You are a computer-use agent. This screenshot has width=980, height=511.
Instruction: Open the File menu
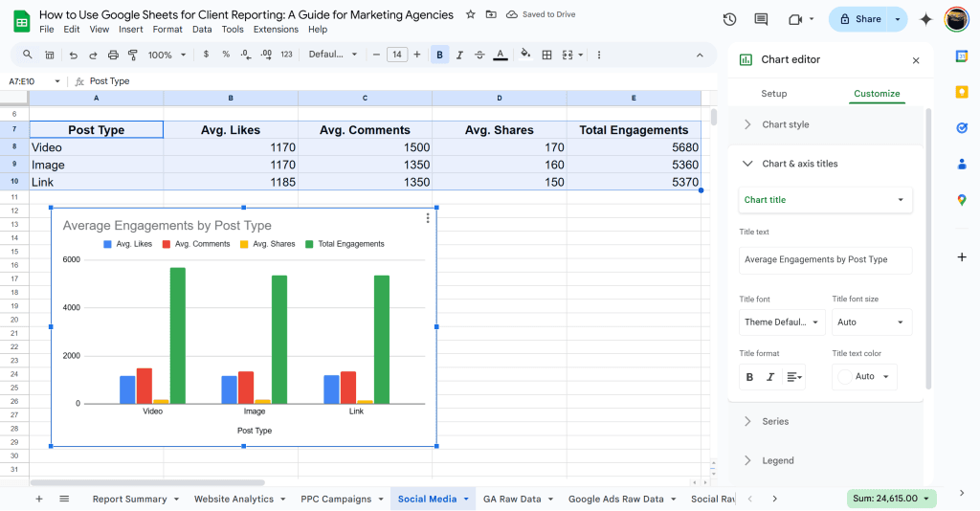click(46, 30)
